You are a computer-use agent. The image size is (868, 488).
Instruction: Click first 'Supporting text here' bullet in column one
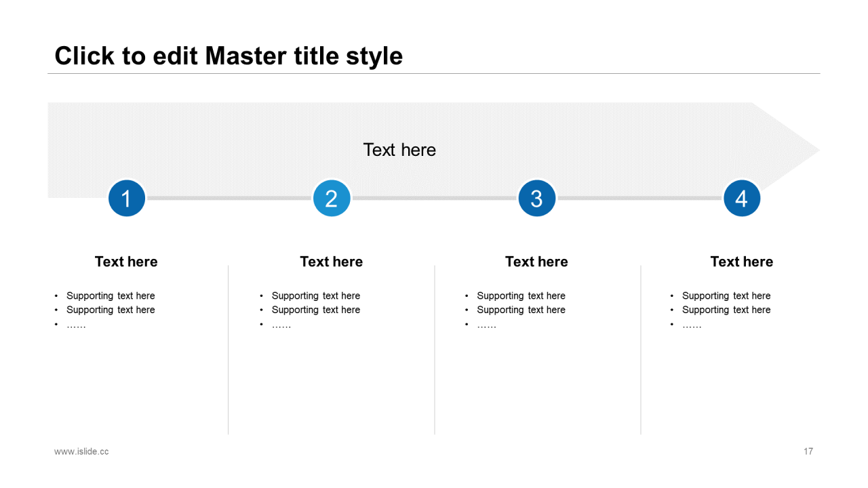pyautogui.click(x=111, y=296)
